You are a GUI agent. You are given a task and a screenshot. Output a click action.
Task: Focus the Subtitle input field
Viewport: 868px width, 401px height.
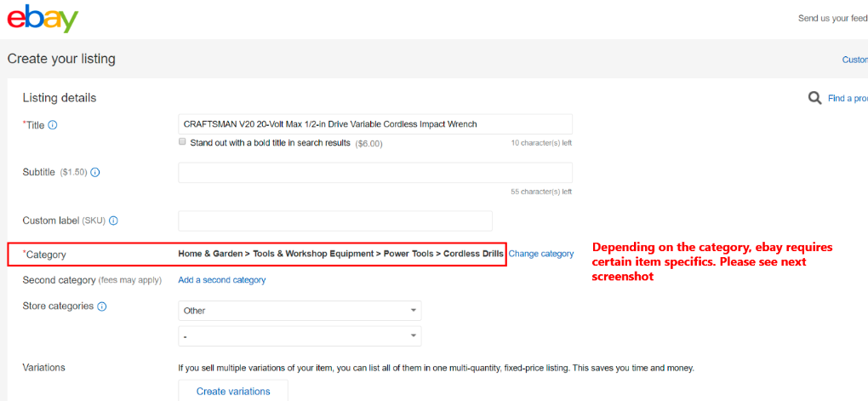click(x=375, y=173)
